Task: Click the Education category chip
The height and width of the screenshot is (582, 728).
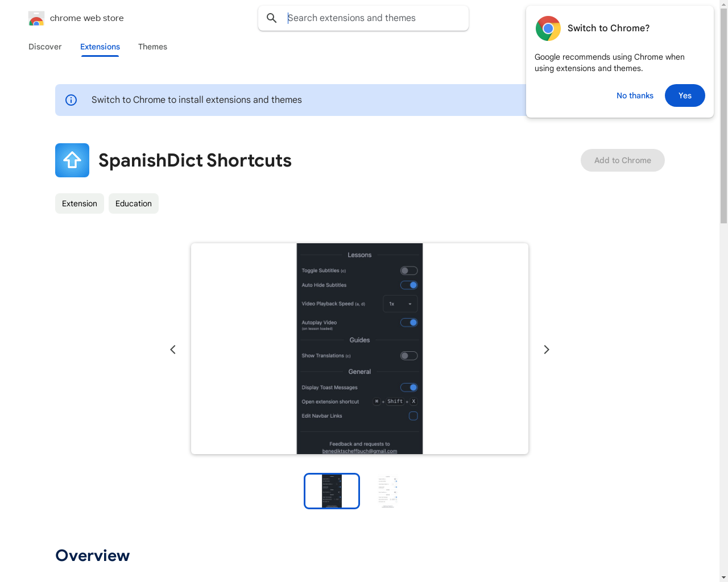Action: [x=134, y=203]
